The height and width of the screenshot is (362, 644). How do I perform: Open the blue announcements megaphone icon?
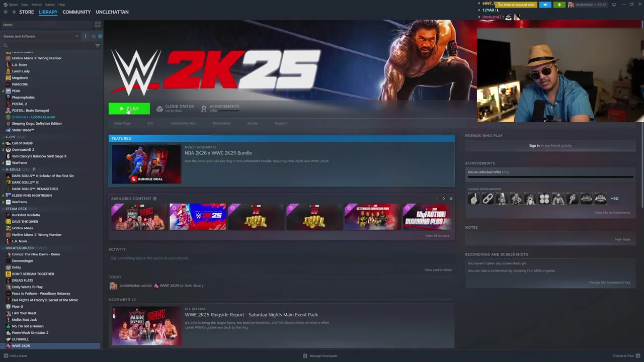(x=545, y=5)
